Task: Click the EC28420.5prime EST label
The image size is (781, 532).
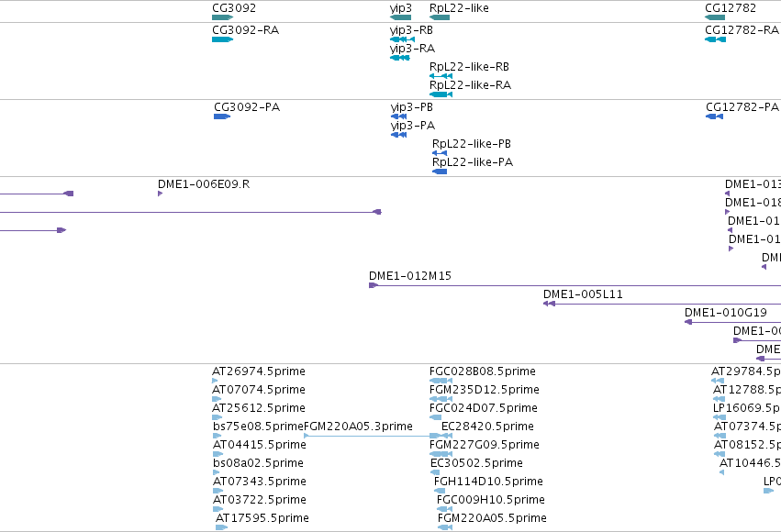Action: pos(487,427)
